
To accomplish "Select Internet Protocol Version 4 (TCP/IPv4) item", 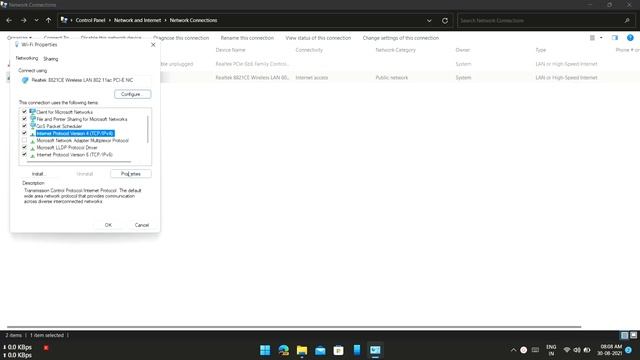I will click(x=75, y=133).
